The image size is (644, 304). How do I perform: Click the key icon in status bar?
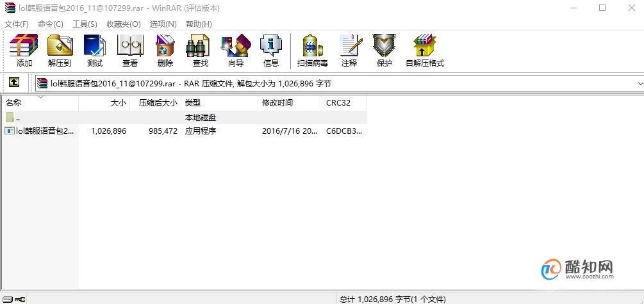pos(20,299)
